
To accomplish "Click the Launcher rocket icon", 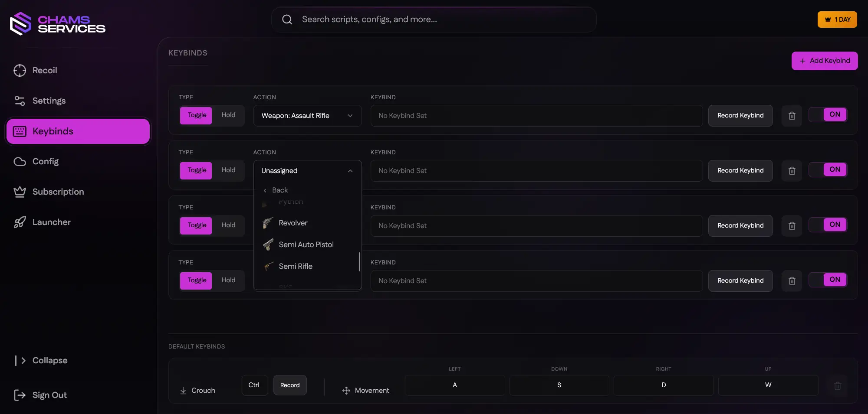I will tap(20, 222).
